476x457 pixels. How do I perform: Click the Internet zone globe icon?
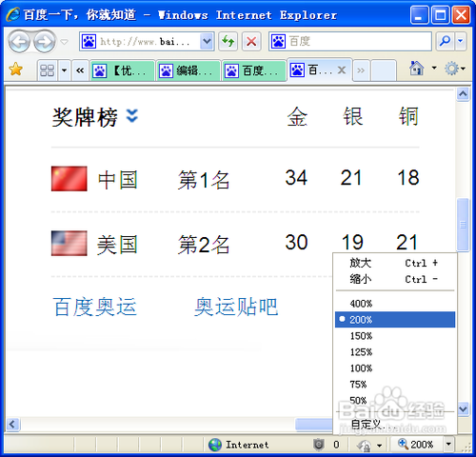pos(215,445)
